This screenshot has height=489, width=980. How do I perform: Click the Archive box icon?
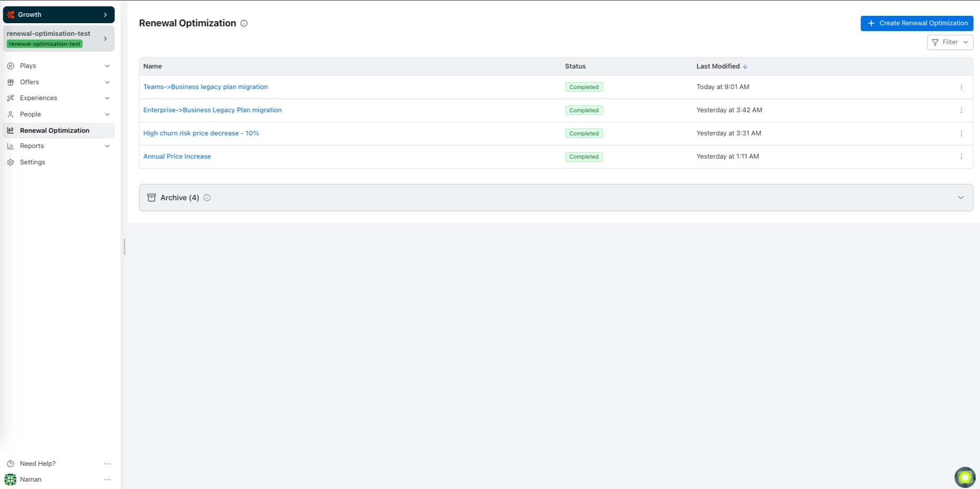coord(152,198)
